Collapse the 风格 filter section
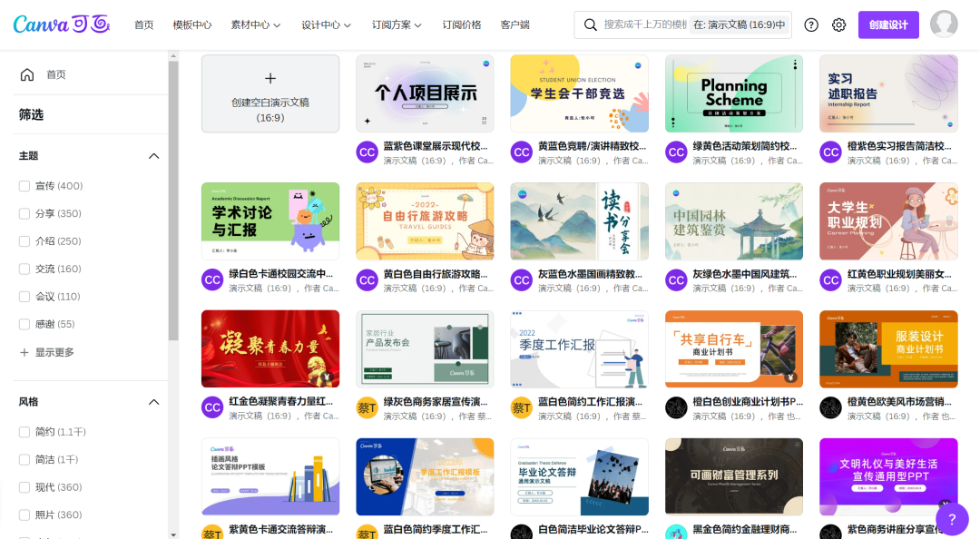This screenshot has height=539, width=980. click(x=153, y=402)
